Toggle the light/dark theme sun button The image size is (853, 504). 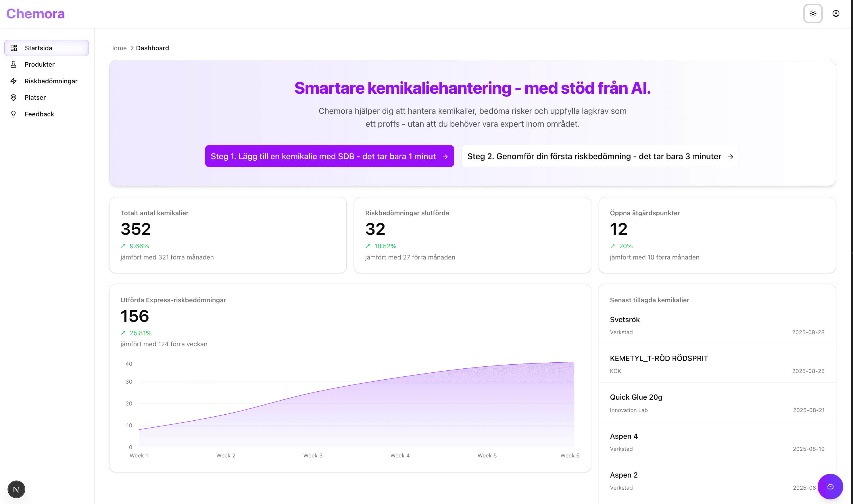[x=812, y=14]
